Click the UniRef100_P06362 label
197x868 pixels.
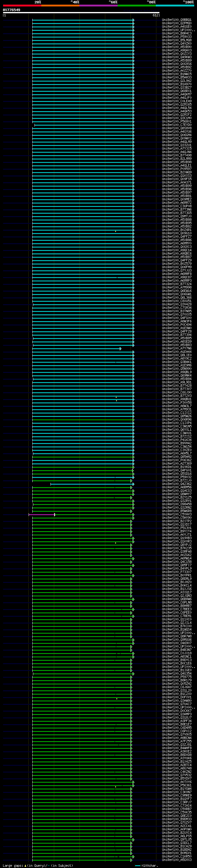pyautogui.click(x=177, y=460)
